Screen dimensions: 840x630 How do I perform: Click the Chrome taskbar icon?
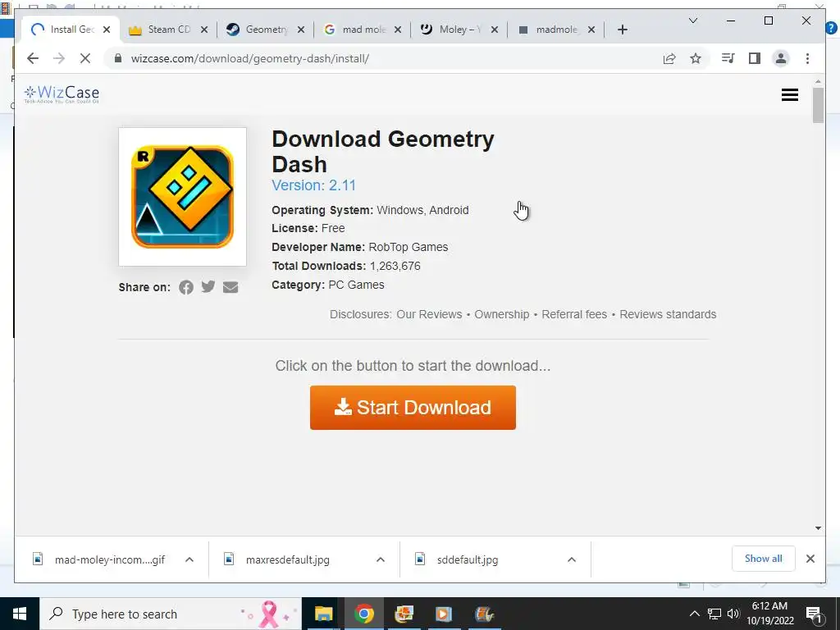[x=363, y=614]
